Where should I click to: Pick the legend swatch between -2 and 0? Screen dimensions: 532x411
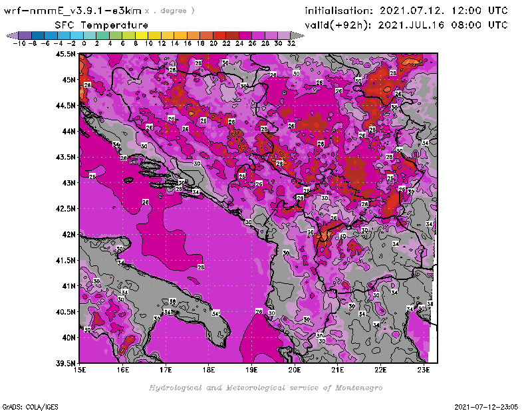click(76, 36)
